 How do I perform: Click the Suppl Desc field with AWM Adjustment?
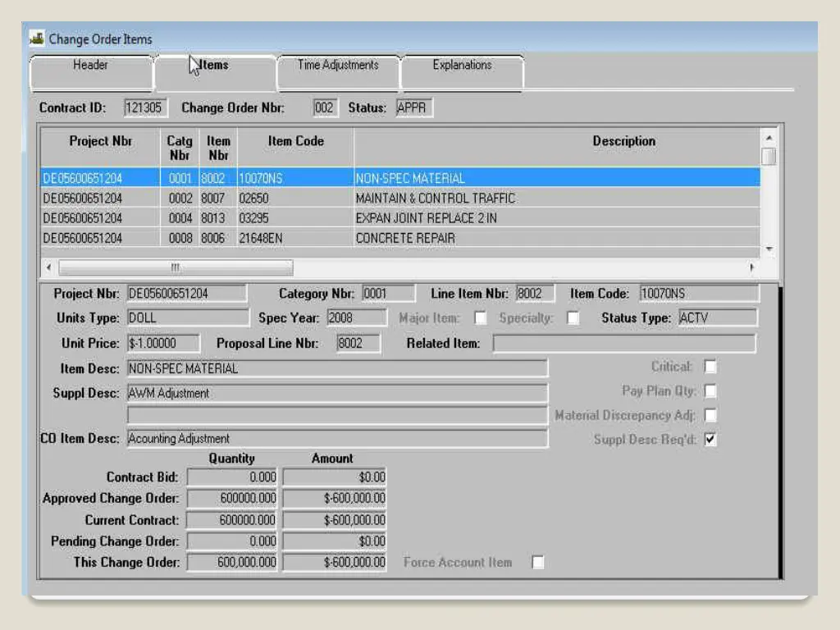[x=337, y=393]
